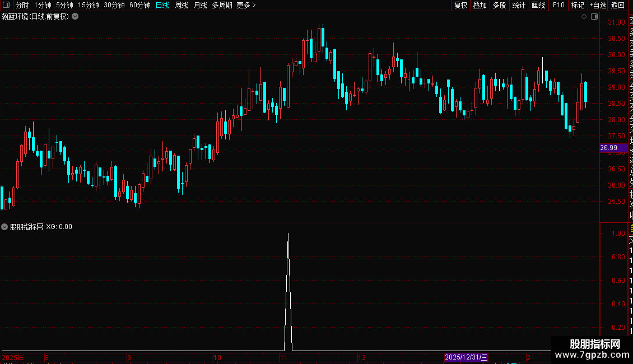633x364 pixels.
Task: Click the month 10 marker on time axis
Action: (217, 357)
